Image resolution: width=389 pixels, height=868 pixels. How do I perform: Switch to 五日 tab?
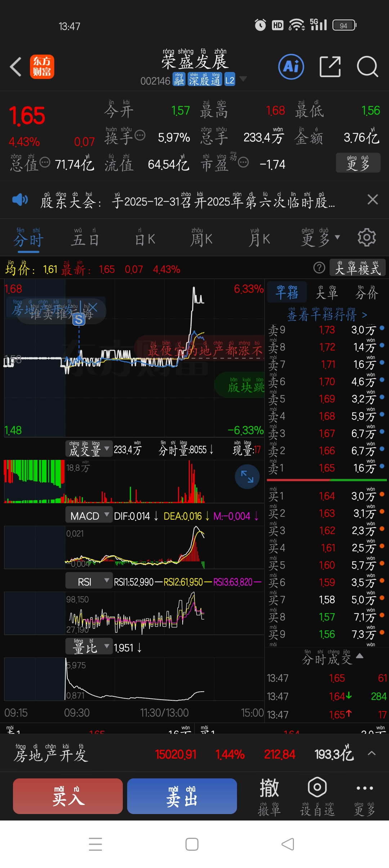pos(85,238)
